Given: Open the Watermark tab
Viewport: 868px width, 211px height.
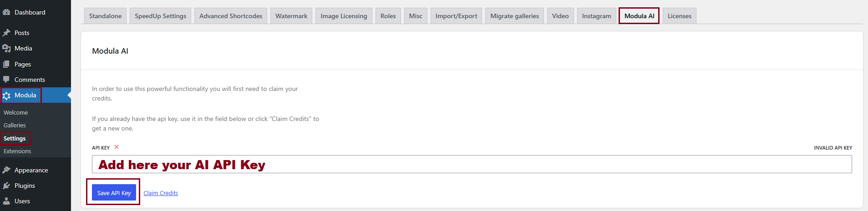Looking at the screenshot, I should click(x=291, y=16).
